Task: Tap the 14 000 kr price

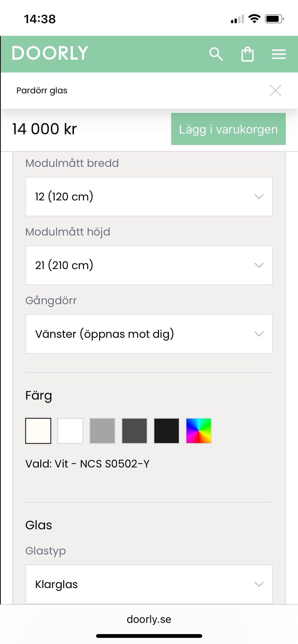Action: (x=44, y=129)
